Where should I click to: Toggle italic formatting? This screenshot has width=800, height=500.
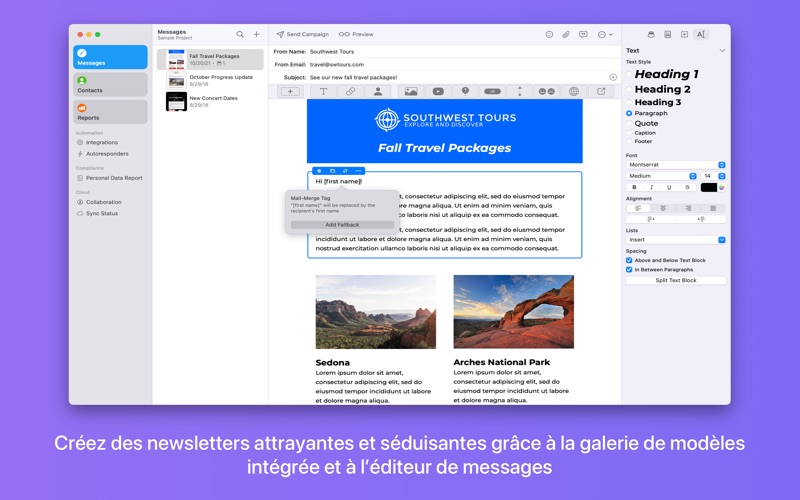pyautogui.click(x=652, y=187)
